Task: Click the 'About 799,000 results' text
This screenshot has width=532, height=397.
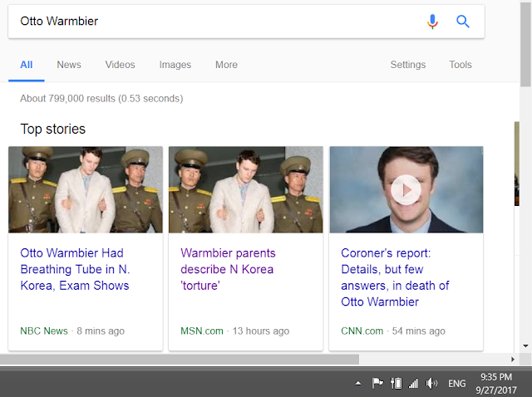Action: (x=101, y=98)
